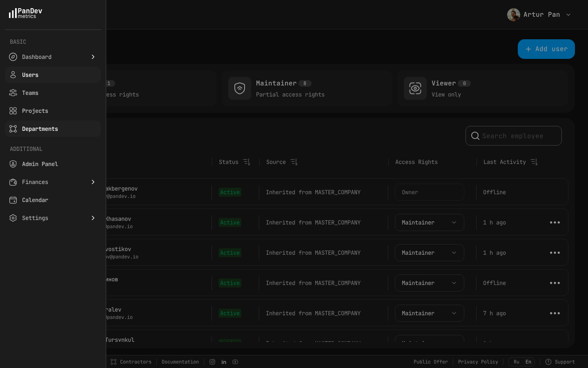The height and width of the screenshot is (368, 588).
Task: Click the Add user button
Action: 546,49
